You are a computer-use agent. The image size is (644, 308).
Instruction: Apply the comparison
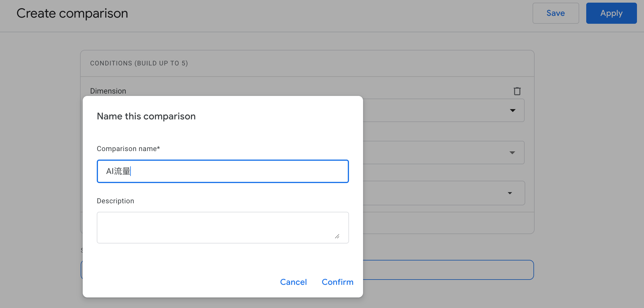click(611, 13)
